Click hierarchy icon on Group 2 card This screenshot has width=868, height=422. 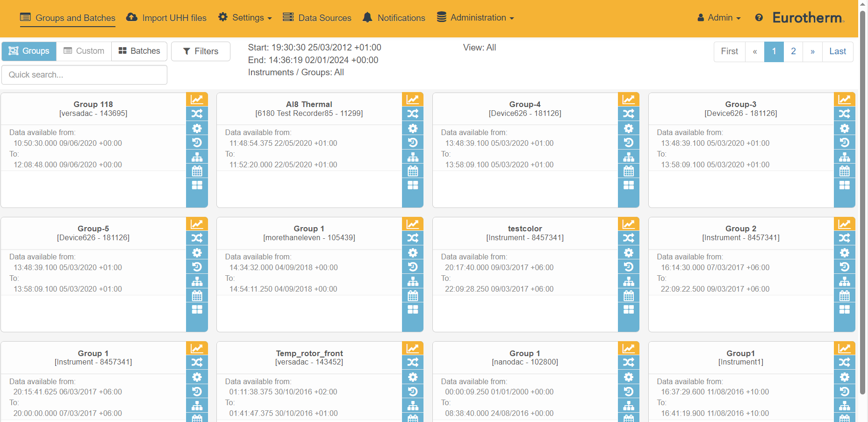tap(845, 281)
